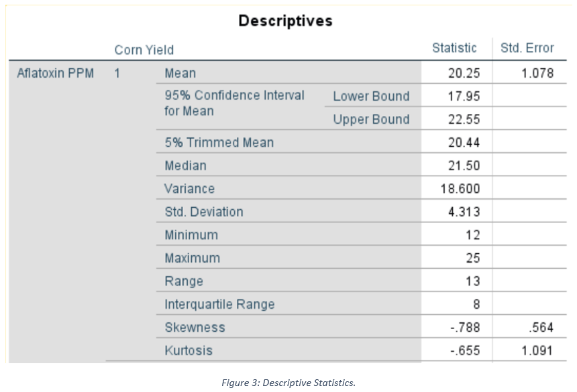Click the mean standard error 1.078
577x392 pixels.
click(x=537, y=73)
